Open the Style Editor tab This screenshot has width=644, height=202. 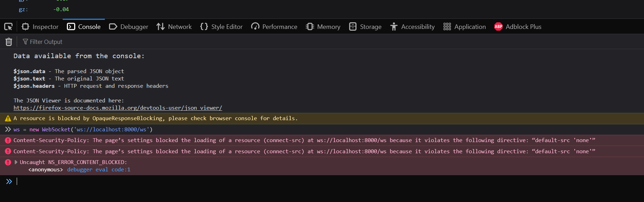(x=222, y=27)
